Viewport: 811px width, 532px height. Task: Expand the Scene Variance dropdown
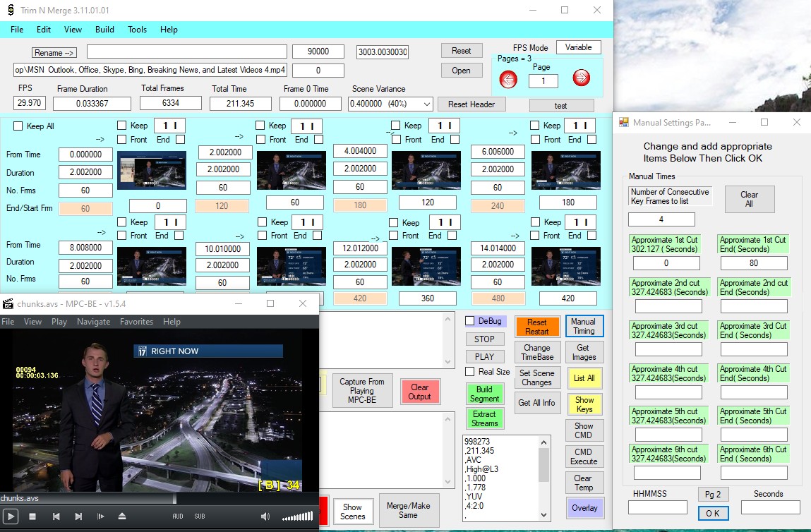coord(426,104)
